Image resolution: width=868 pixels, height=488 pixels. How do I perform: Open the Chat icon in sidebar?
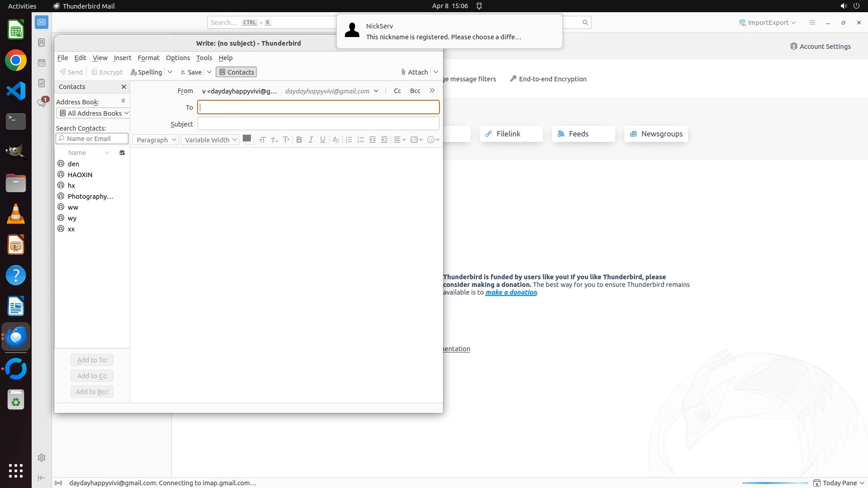42,103
